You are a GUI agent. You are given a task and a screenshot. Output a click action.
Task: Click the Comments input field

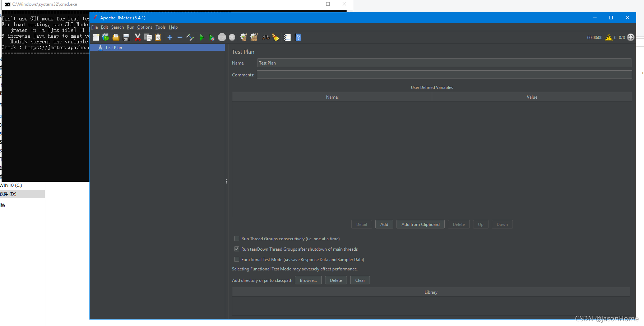(x=444, y=75)
